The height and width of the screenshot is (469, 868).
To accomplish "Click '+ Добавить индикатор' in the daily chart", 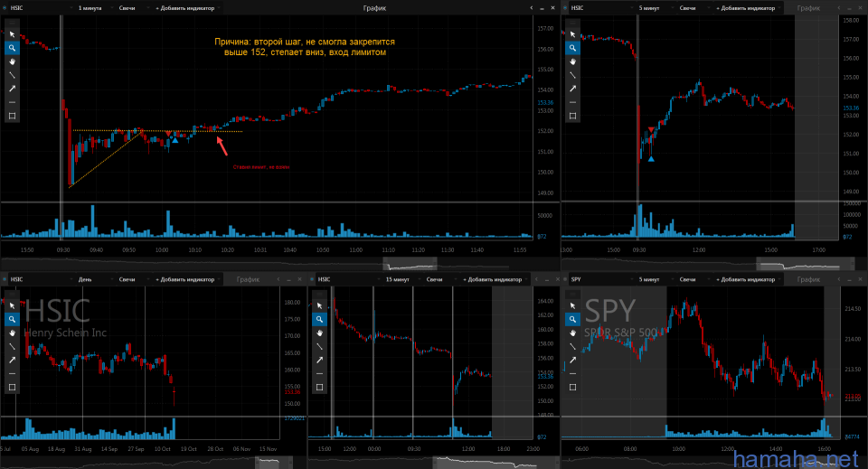I will [186, 279].
